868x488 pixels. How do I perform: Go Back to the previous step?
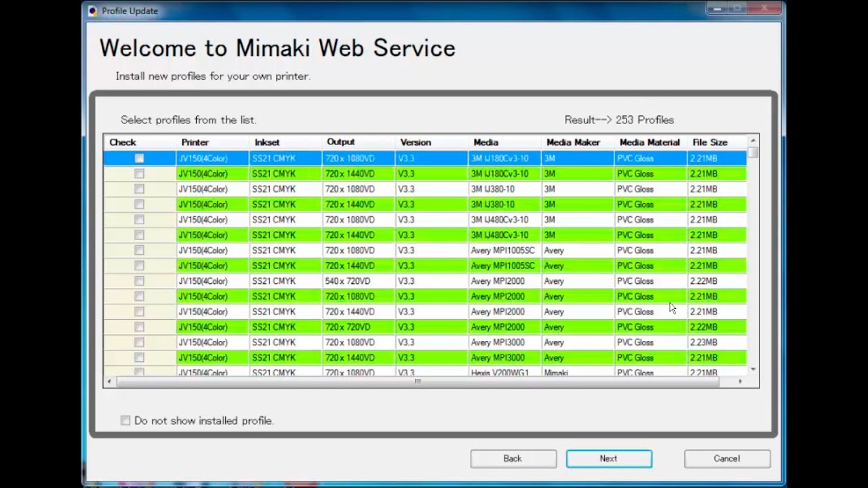513,459
